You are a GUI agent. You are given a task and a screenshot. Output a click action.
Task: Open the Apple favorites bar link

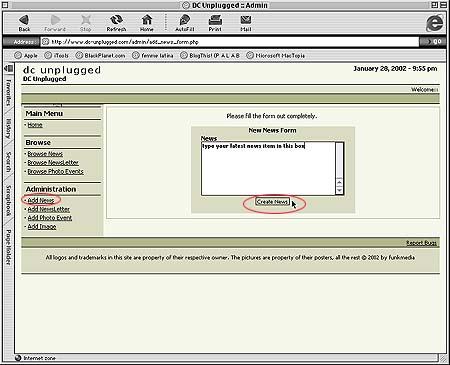(26, 55)
